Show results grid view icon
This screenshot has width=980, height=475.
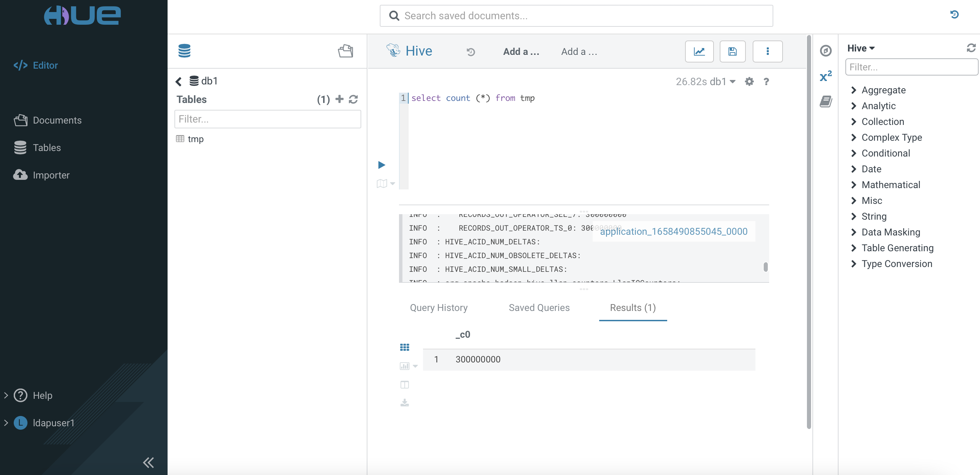point(404,347)
